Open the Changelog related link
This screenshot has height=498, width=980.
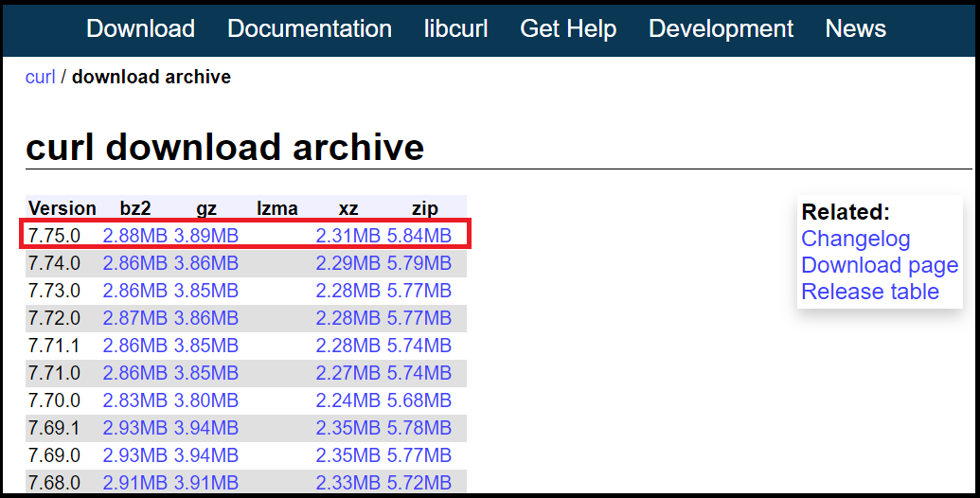(856, 239)
